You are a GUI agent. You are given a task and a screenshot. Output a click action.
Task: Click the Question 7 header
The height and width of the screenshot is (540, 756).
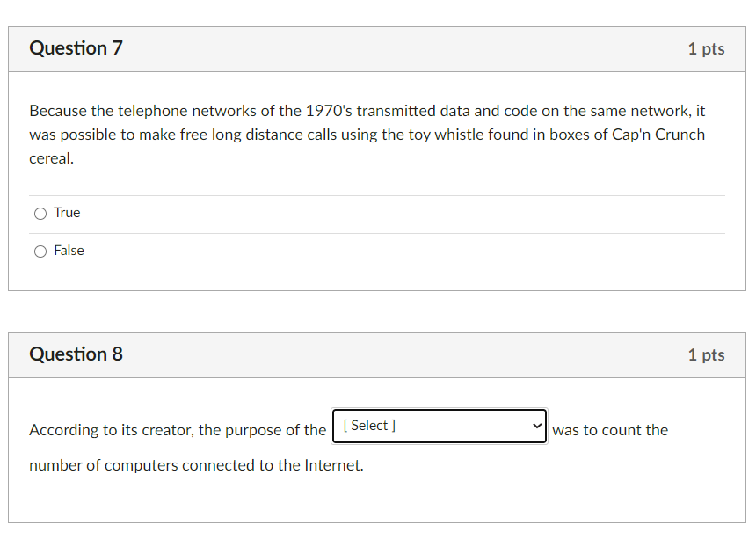[x=76, y=48]
